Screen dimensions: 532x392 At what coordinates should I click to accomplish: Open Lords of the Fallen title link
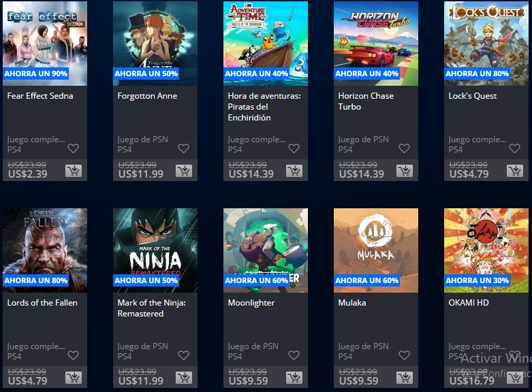[x=42, y=302]
